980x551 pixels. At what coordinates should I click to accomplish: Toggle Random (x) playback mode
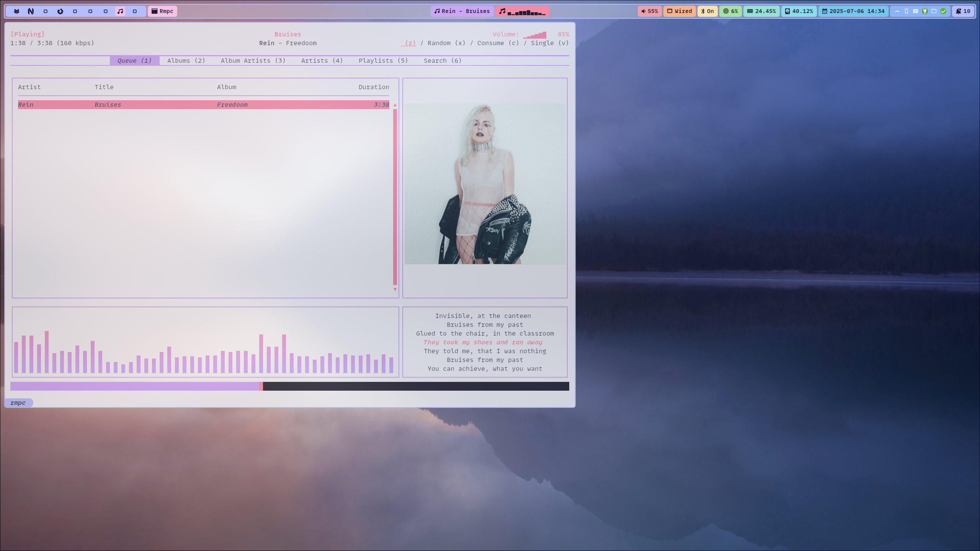tap(446, 43)
